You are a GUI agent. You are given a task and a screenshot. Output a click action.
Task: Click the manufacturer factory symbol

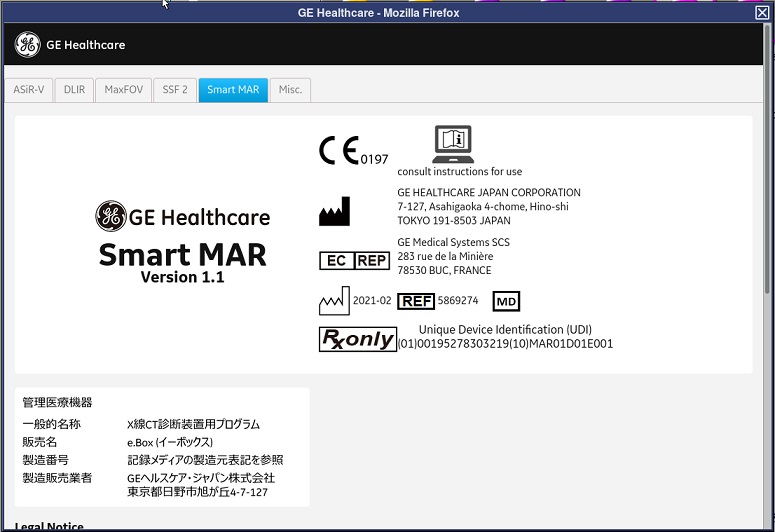tap(334, 211)
